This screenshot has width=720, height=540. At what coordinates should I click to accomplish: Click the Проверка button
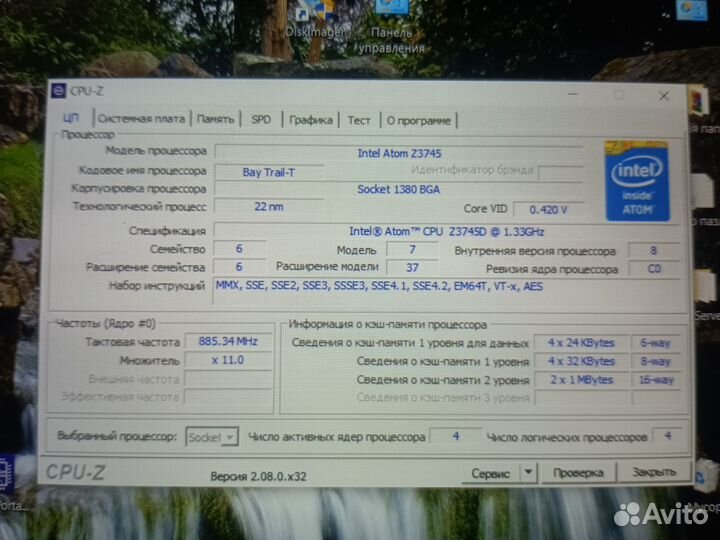tap(578, 472)
